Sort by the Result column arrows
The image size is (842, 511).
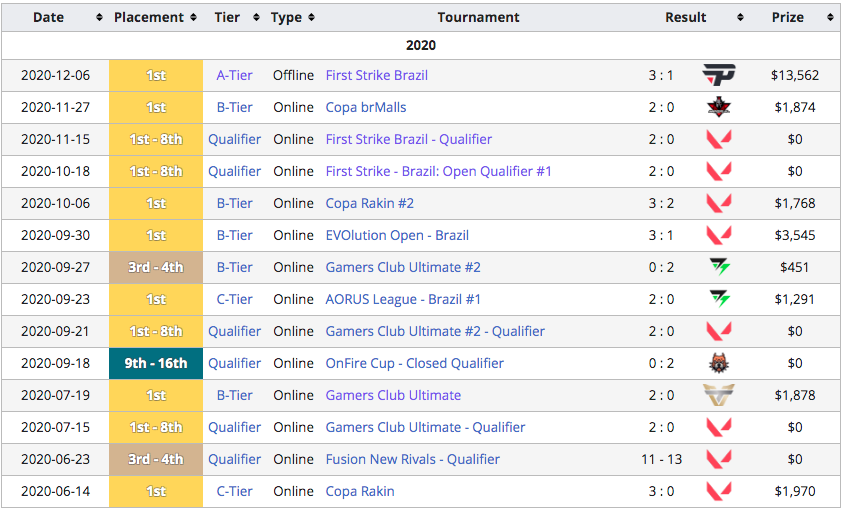click(740, 18)
